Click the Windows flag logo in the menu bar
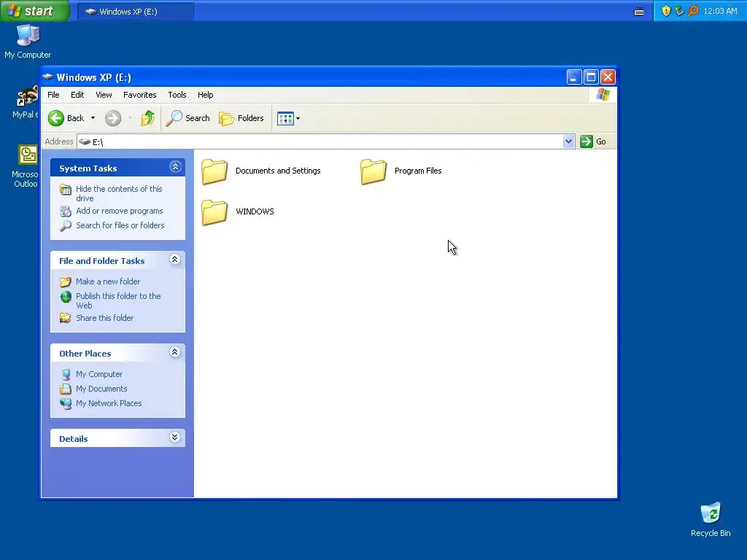This screenshot has height=560, width=747. click(603, 94)
